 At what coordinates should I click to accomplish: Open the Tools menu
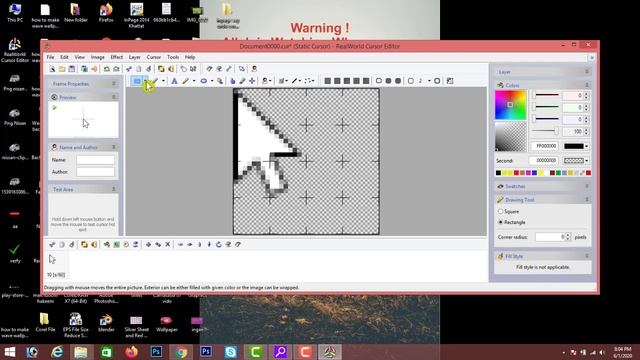coord(173,57)
